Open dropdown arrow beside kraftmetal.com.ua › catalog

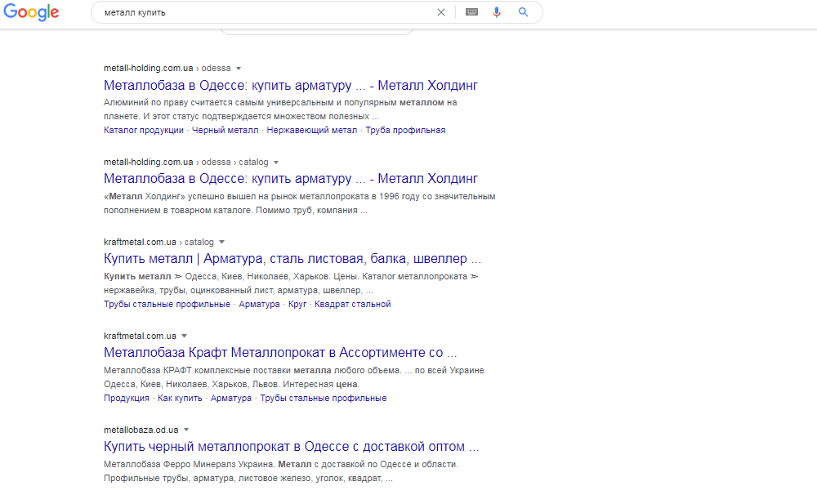221,242
